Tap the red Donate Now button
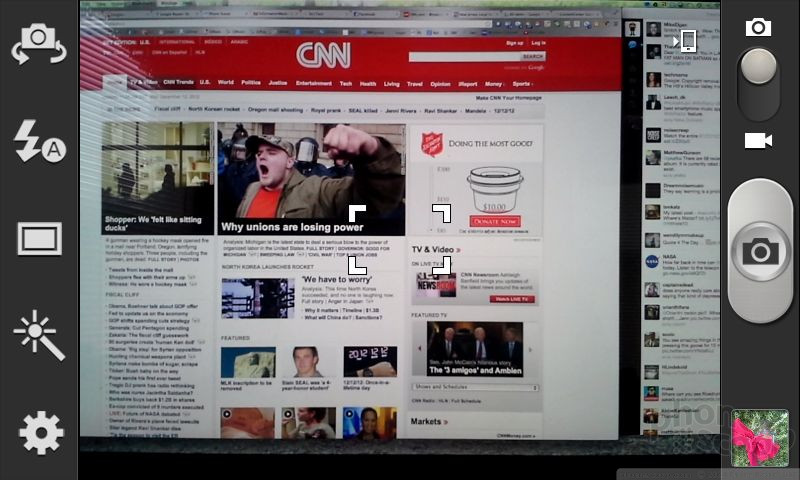This screenshot has width=800, height=480. [495, 221]
